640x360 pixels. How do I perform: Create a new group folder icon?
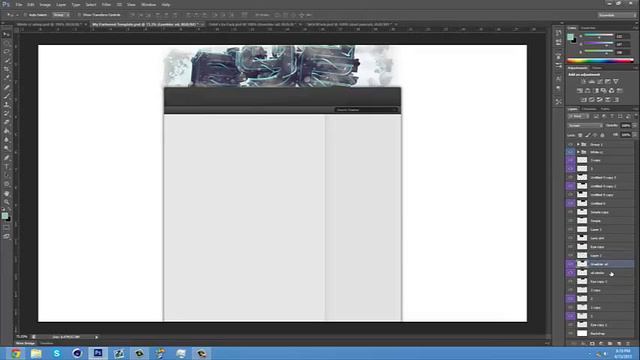(x=610, y=344)
